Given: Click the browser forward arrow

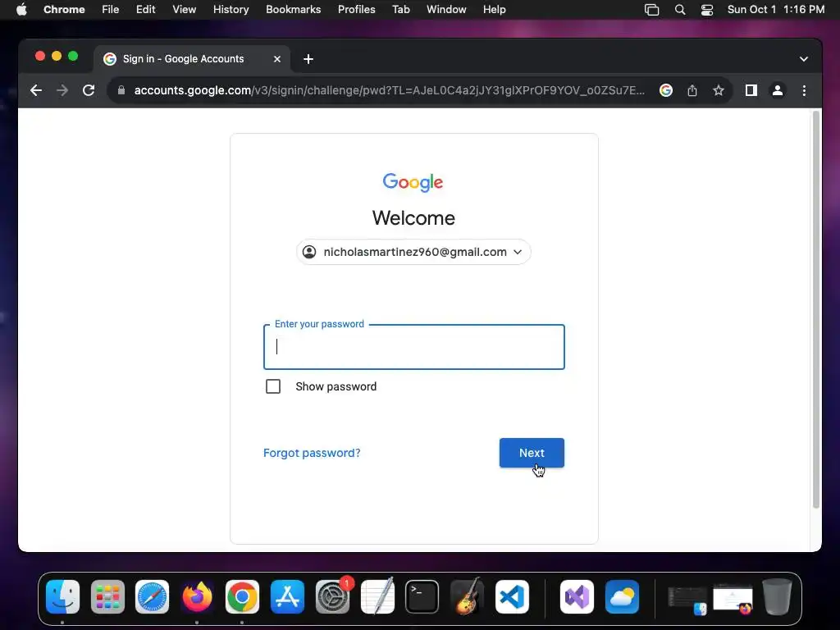Looking at the screenshot, I should 62,90.
